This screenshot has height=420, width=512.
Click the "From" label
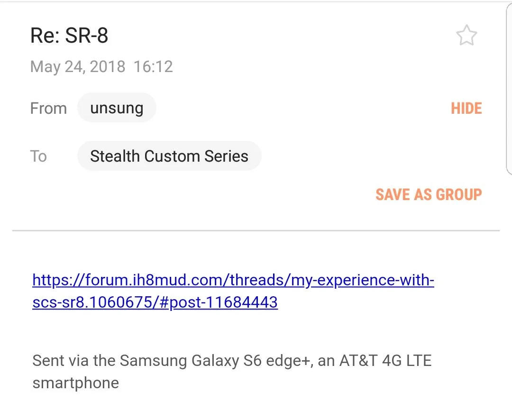(x=48, y=109)
